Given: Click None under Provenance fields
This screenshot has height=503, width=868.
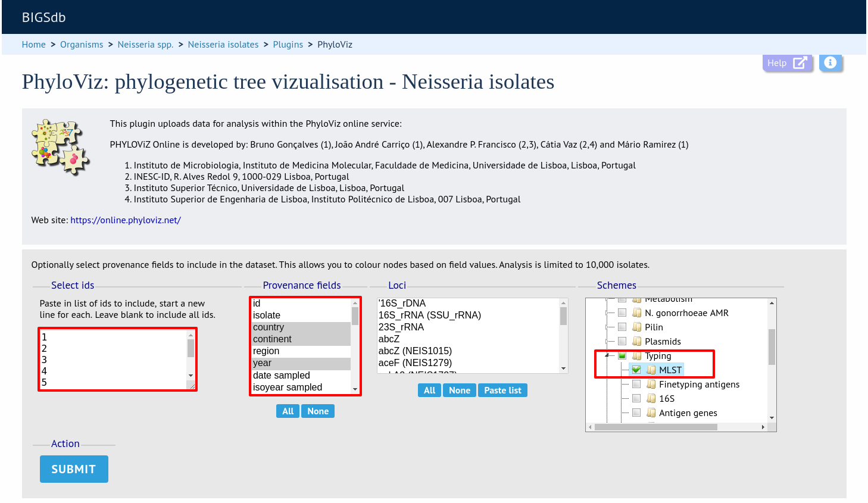Looking at the screenshot, I should click(318, 411).
